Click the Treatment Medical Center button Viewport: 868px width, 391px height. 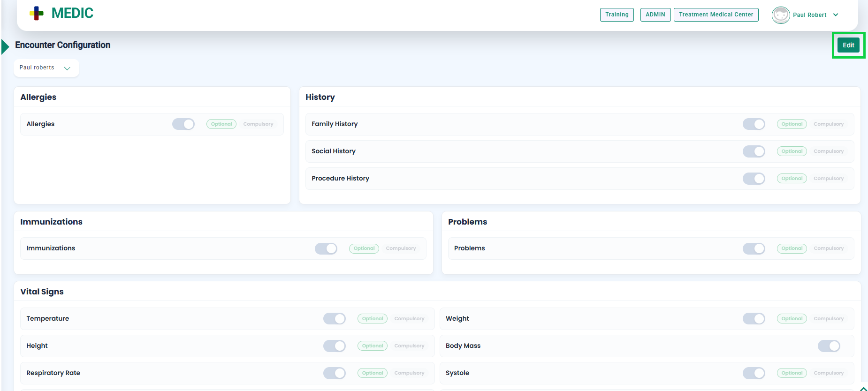pos(716,15)
